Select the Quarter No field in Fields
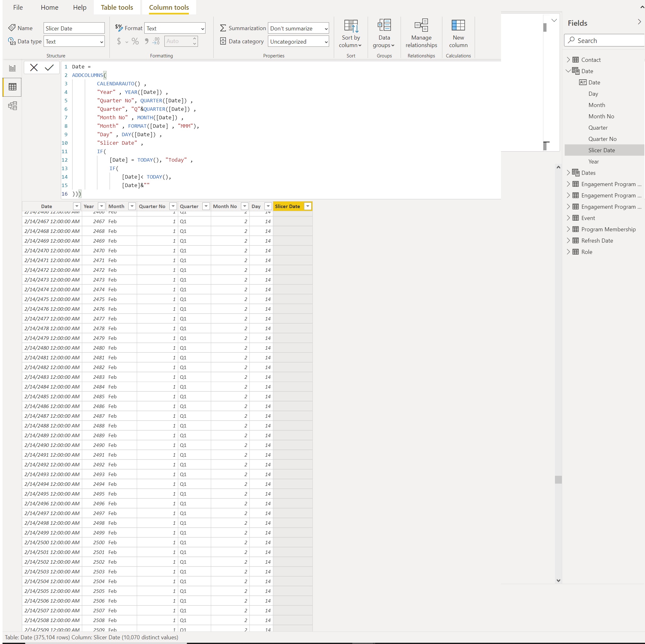 602,139
